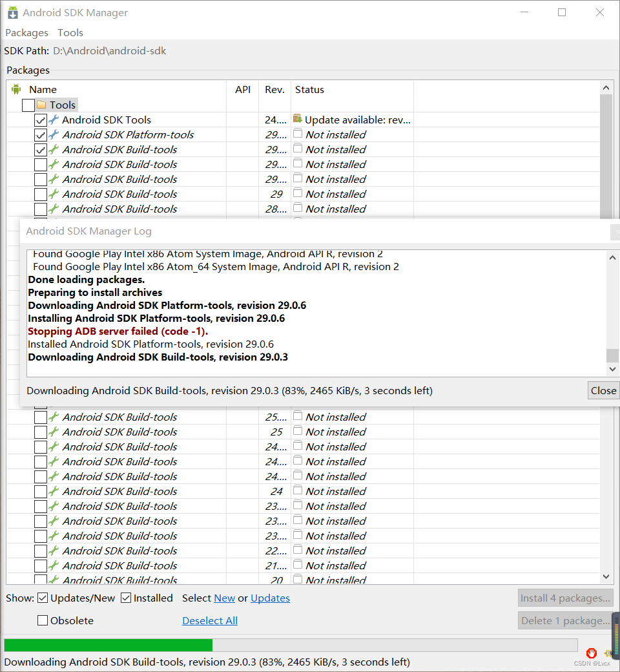620x672 pixels.
Task: Click wrench icon of Build-tools rev 28… row
Action: click(x=54, y=209)
